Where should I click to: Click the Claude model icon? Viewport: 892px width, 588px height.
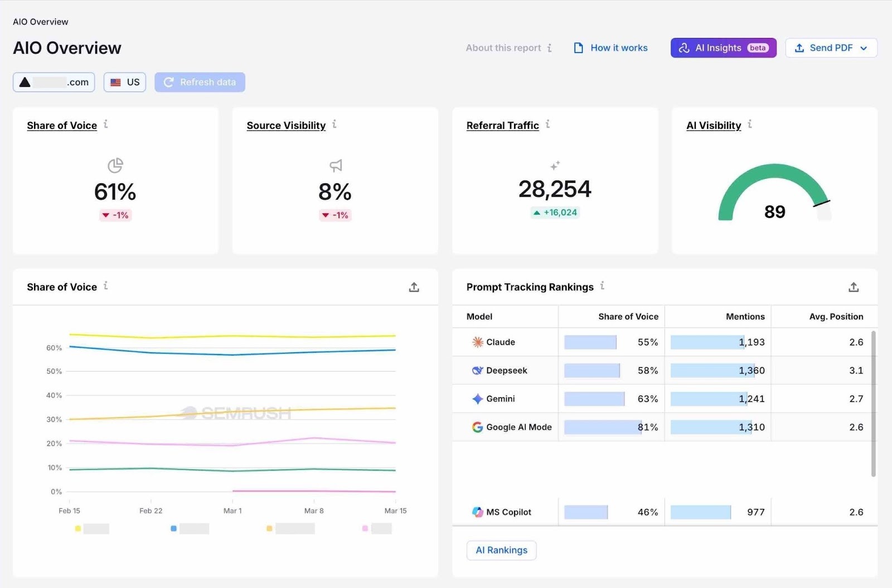coord(477,342)
